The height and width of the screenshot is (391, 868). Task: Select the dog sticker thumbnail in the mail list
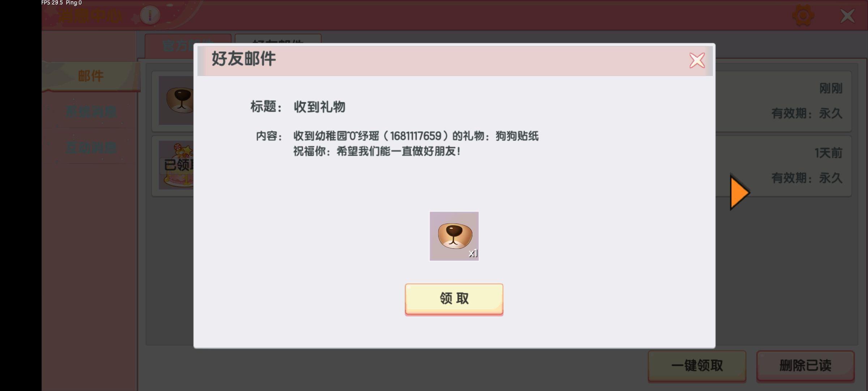(176, 100)
